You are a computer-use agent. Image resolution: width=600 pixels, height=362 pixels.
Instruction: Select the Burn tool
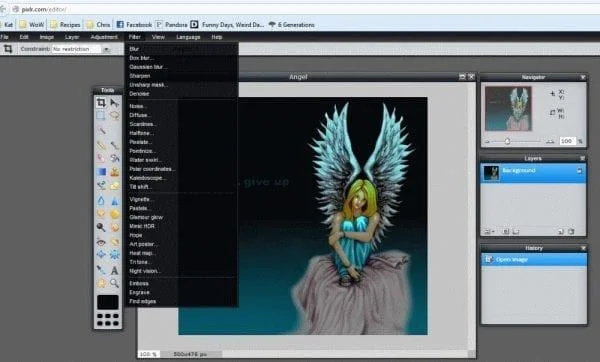pyautogui.click(x=114, y=227)
